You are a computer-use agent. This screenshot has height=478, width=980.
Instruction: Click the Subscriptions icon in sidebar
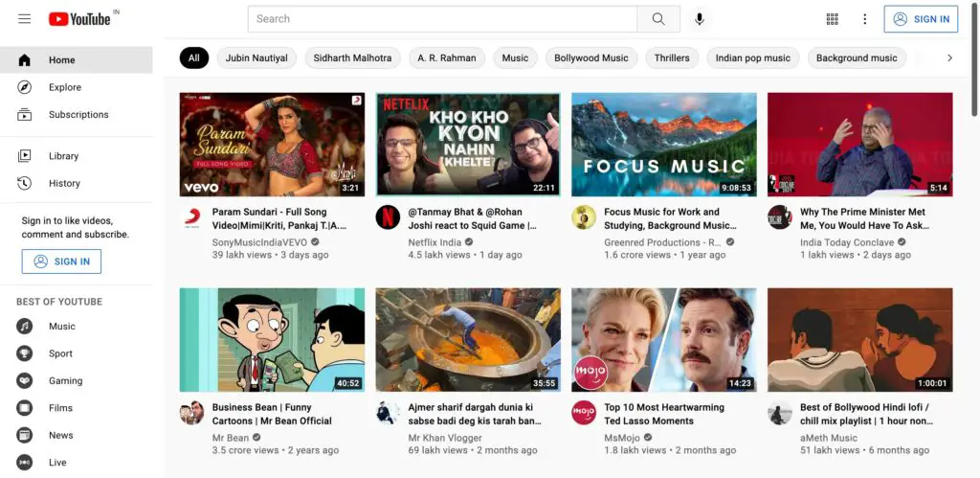click(x=24, y=115)
